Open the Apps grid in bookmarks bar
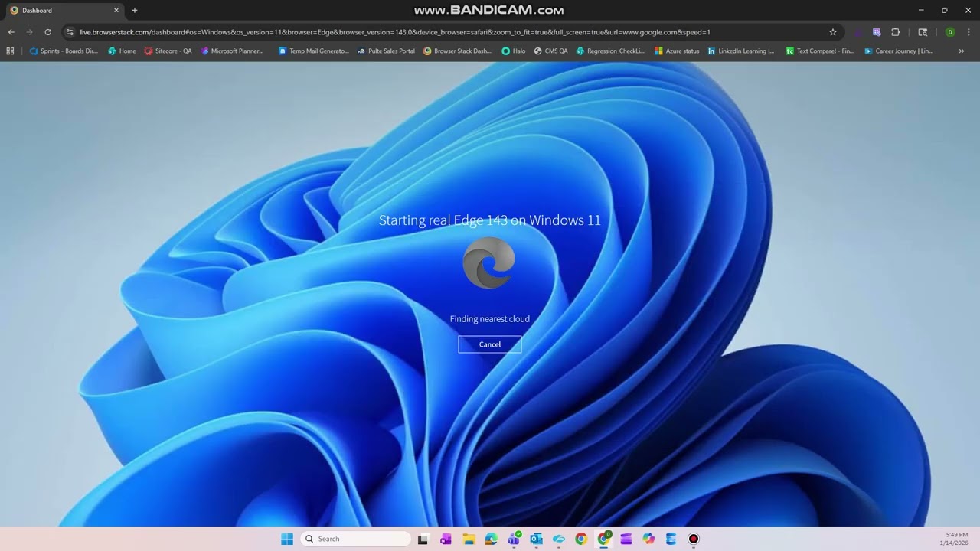This screenshot has width=980, height=551. 10,51
